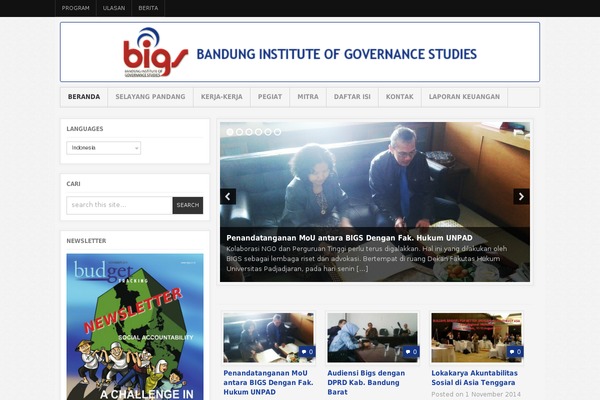The image size is (600, 400).
Task: Open MITRA menu item
Action: pos(308,97)
